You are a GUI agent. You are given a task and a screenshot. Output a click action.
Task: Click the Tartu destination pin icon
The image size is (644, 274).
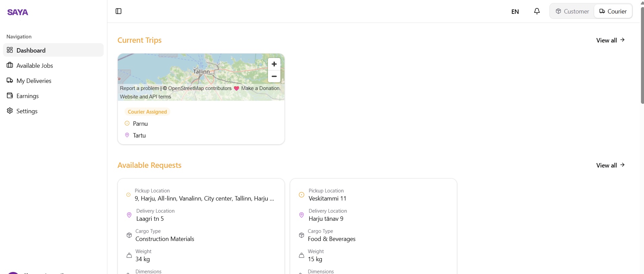(x=127, y=135)
